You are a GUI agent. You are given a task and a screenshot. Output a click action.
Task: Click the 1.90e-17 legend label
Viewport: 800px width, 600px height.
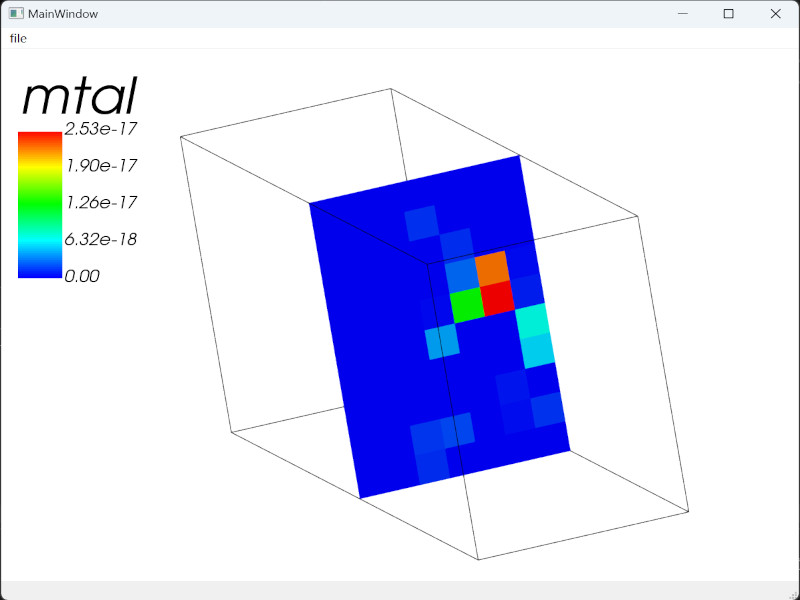click(x=102, y=165)
